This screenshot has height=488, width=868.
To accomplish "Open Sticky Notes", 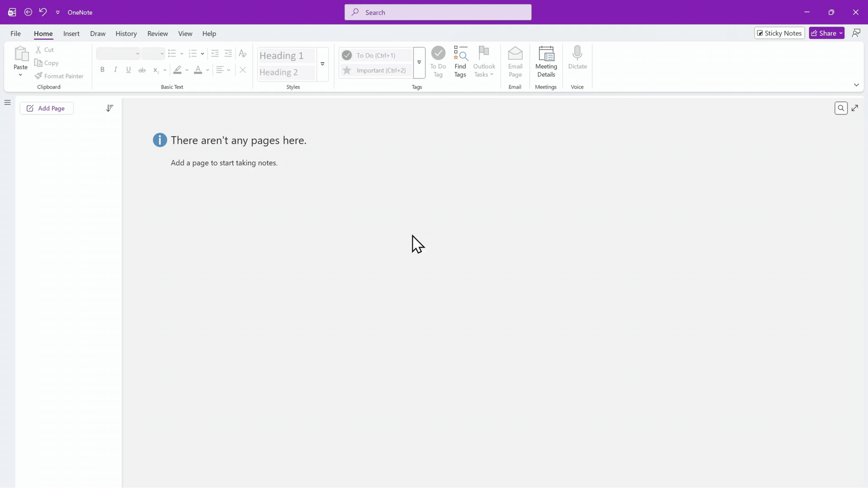I will pyautogui.click(x=779, y=33).
